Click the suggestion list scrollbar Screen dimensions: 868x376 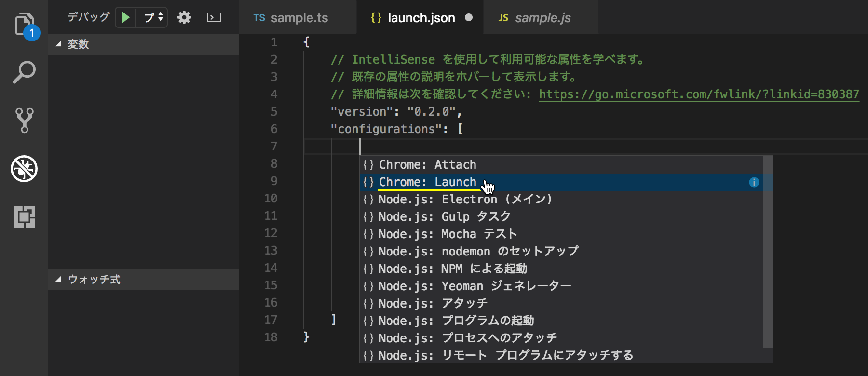coord(768,252)
